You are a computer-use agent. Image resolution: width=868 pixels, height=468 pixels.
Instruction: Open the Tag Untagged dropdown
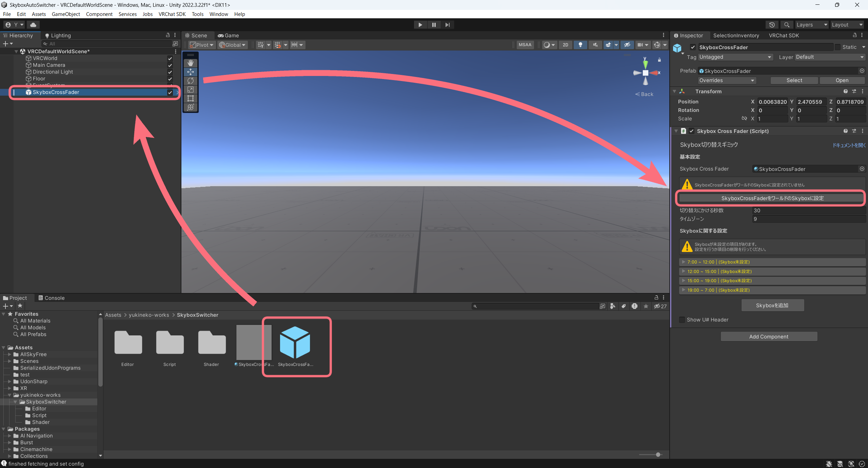click(x=735, y=57)
